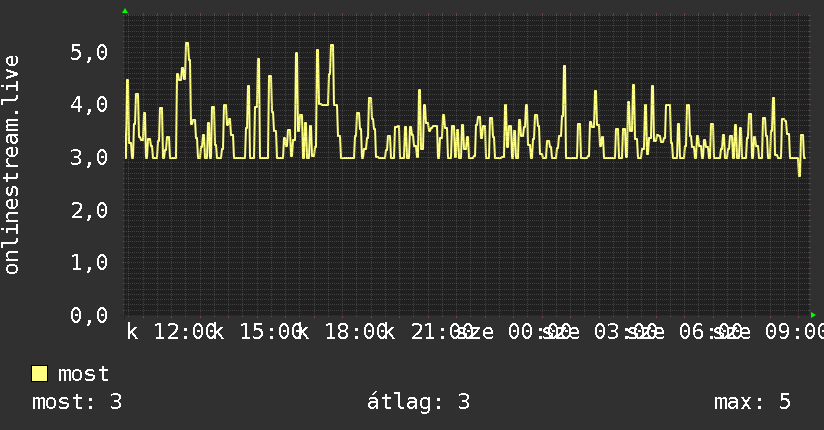Image resolution: width=824 pixels, height=430 pixels.
Task: Click the 3,0 y-axis label
Action: pyautogui.click(x=89, y=157)
